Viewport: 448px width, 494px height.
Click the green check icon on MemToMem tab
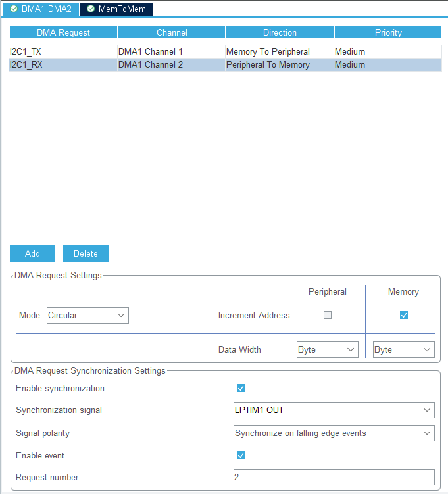click(x=91, y=9)
